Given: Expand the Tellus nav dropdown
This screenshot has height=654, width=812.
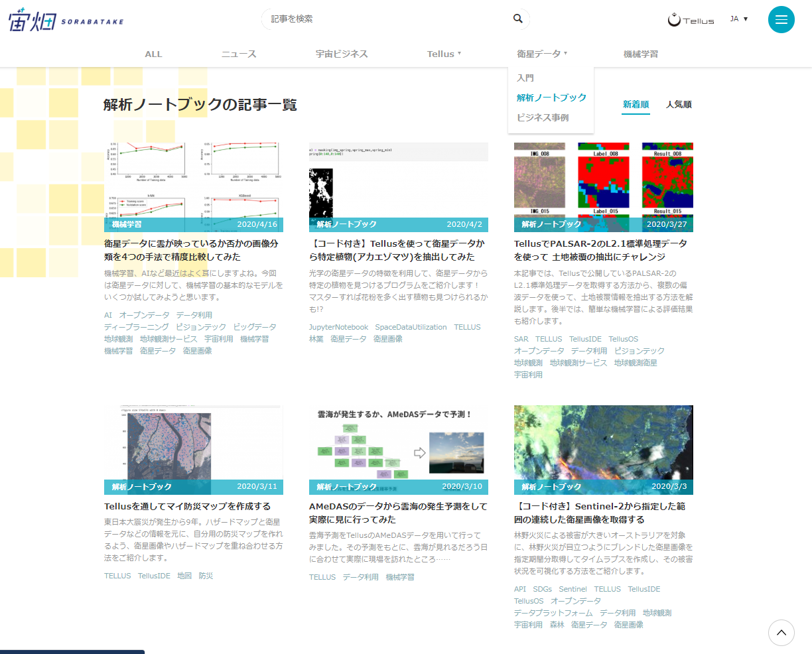Looking at the screenshot, I should pos(444,54).
